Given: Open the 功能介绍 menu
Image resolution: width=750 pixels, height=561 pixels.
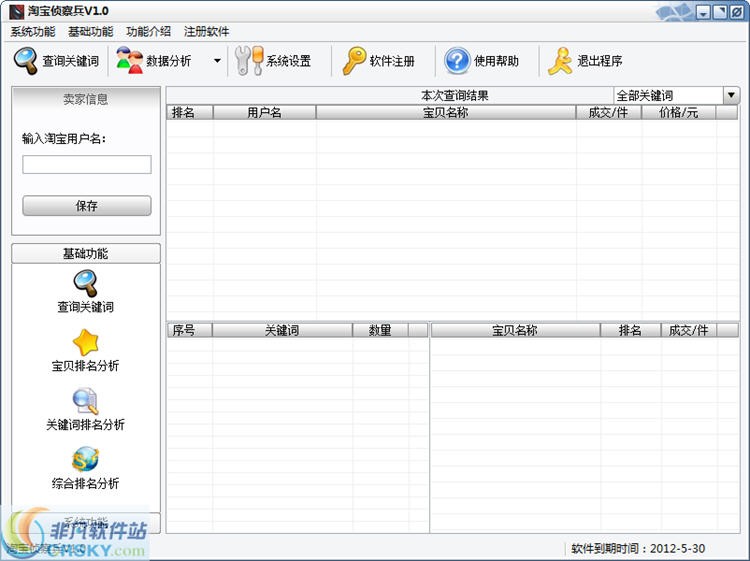Looking at the screenshot, I should click(148, 32).
